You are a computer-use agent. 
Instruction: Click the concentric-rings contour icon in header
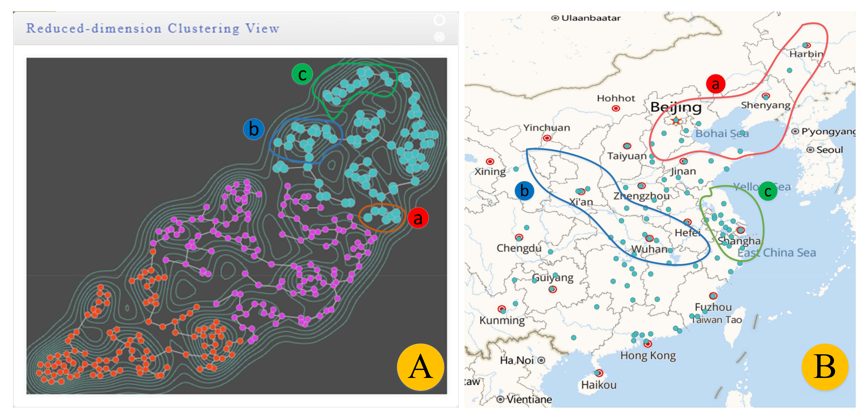pyautogui.click(x=439, y=36)
